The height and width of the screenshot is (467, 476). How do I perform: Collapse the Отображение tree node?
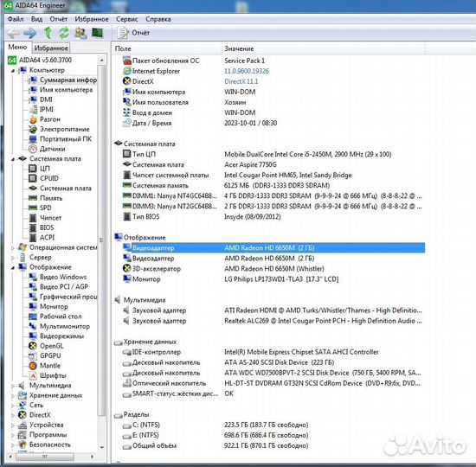click(x=13, y=267)
